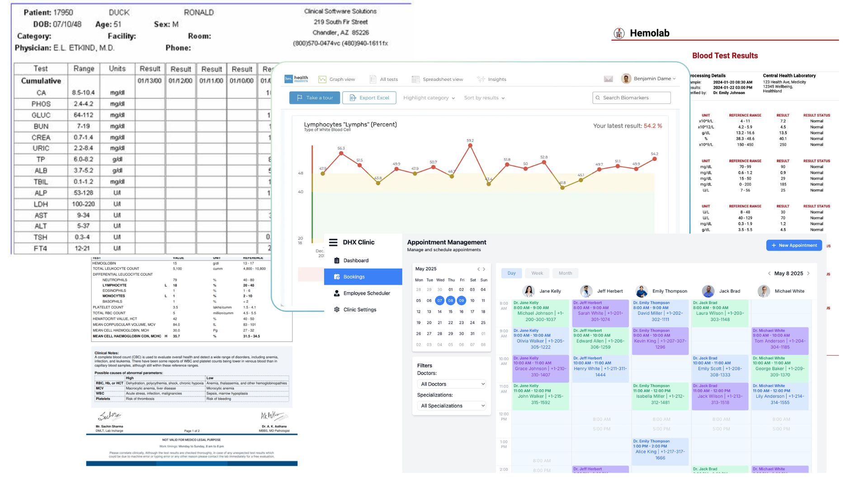Switch to Graph view
This screenshot has height=488, width=868.
pos(337,80)
